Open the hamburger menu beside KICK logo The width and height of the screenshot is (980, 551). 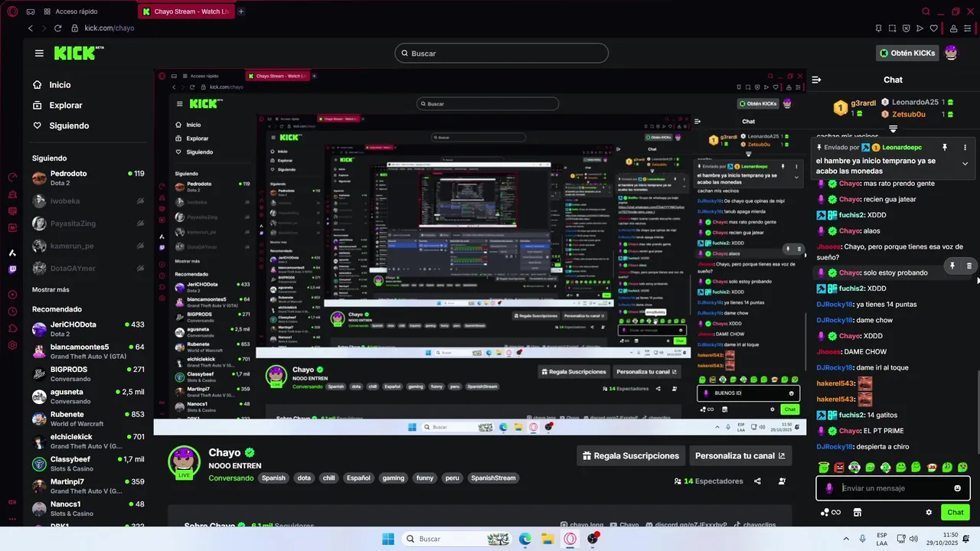pyautogui.click(x=39, y=53)
